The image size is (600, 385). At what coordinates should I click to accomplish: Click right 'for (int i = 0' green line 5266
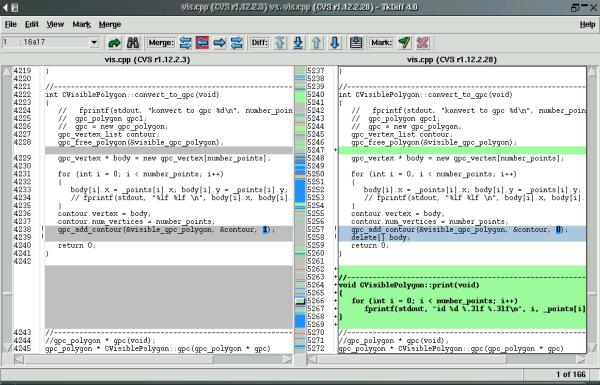point(434,301)
